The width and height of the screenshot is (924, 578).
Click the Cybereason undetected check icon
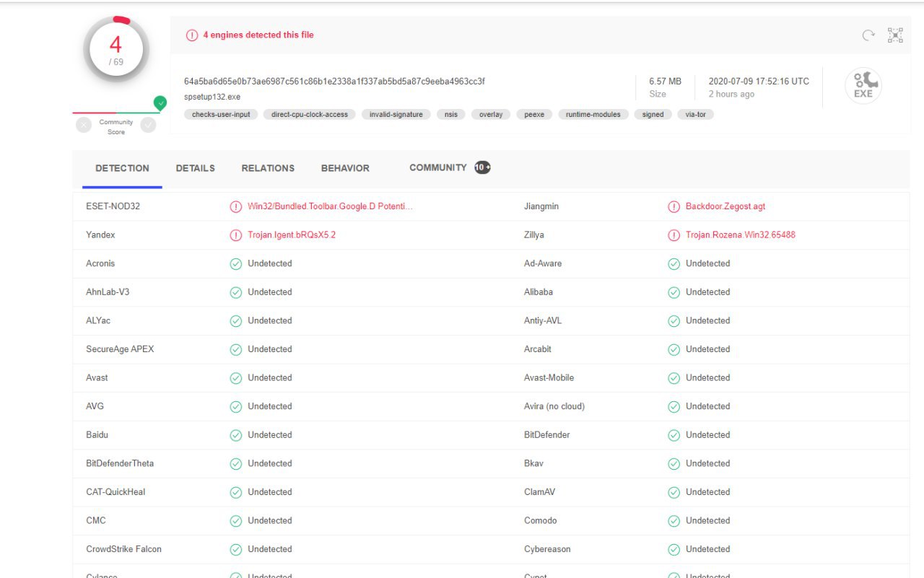[x=674, y=550]
